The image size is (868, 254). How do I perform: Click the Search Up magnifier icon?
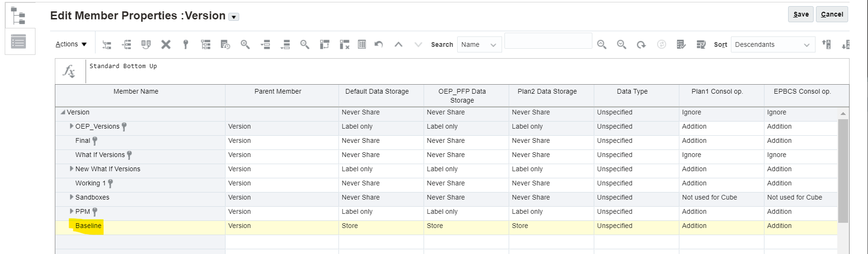click(601, 44)
